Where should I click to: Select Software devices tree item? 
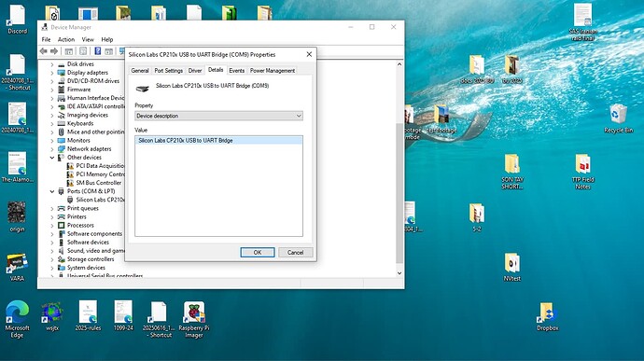pyautogui.click(x=88, y=243)
